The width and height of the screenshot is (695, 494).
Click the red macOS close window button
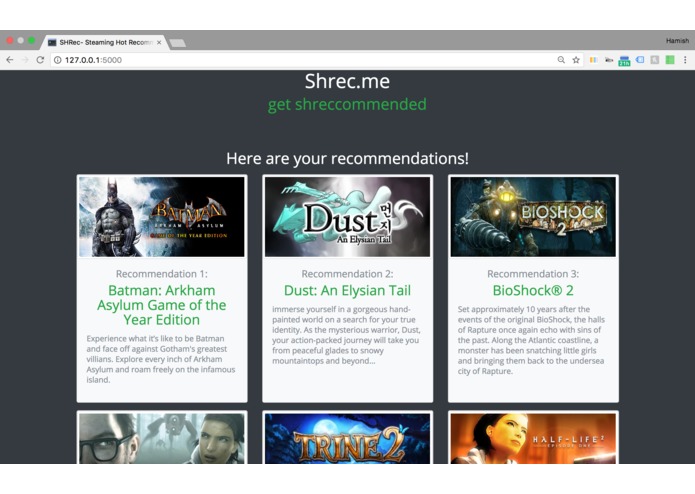(10, 40)
